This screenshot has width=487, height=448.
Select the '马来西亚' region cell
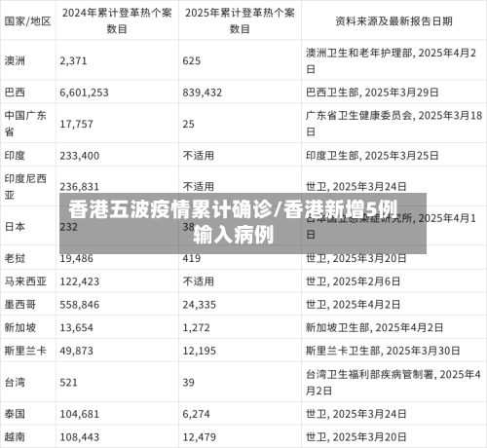pos(25,281)
